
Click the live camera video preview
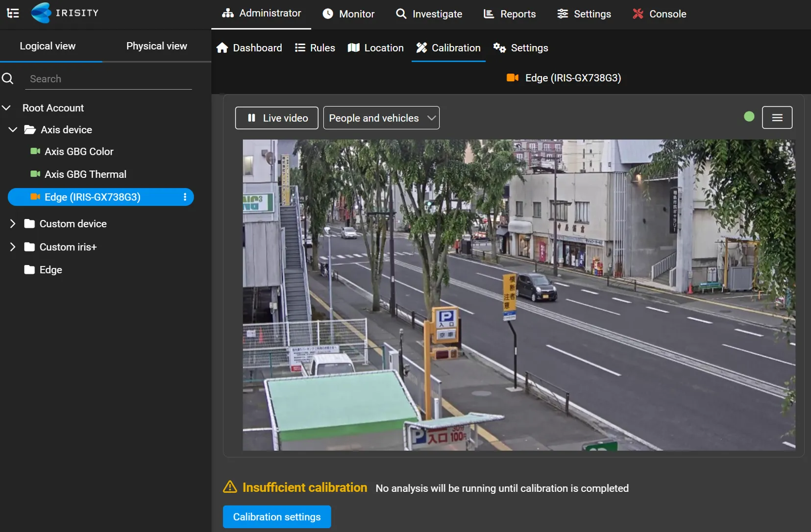tap(519, 295)
